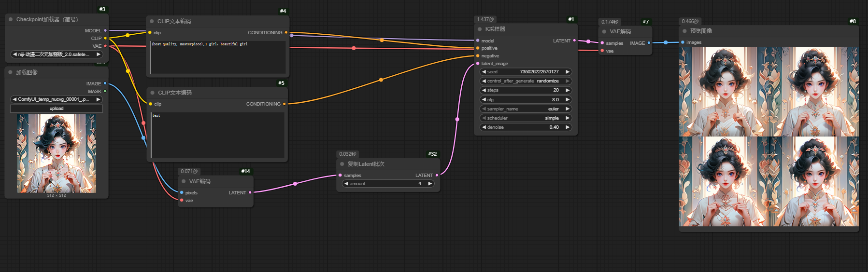Collapse the Checkpoint加载器 node using its title dot
This screenshot has height=272, width=868.
[11, 20]
